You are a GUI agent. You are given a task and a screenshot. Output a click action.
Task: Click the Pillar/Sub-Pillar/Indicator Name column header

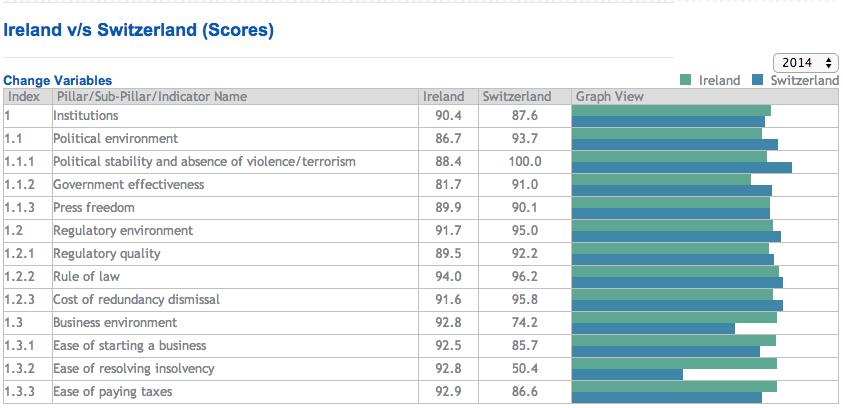(150, 97)
